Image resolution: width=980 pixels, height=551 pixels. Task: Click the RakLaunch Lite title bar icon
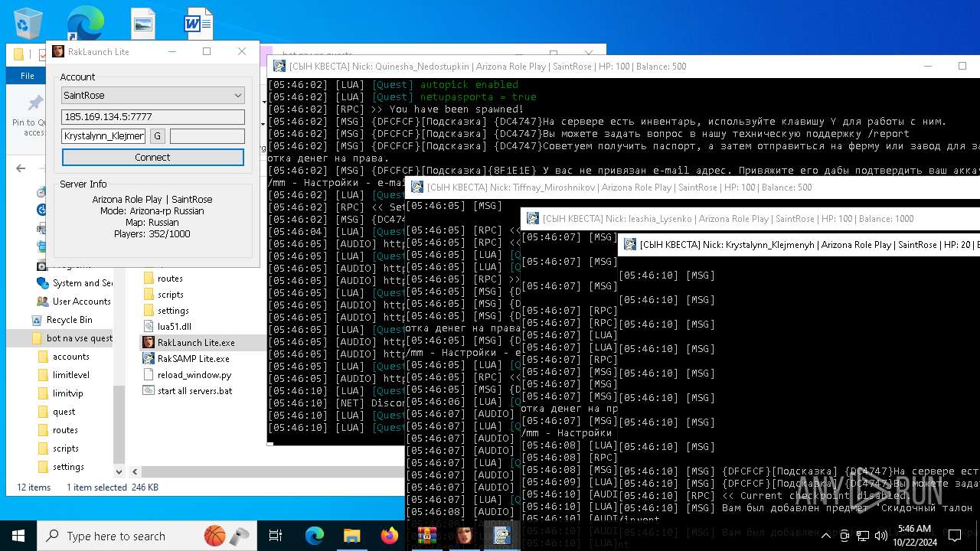(58, 51)
